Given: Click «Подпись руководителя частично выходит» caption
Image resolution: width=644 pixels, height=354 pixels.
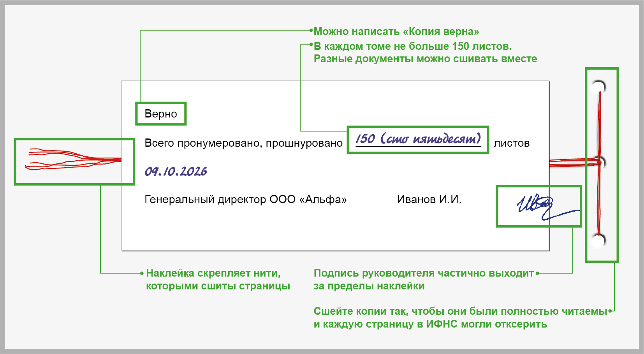Looking at the screenshot, I should click(x=424, y=273).
